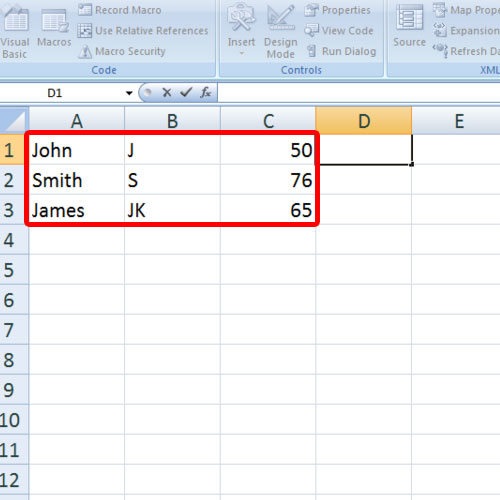Expand the Name Box dropdown arrow
The image size is (500, 500).
[x=129, y=93]
